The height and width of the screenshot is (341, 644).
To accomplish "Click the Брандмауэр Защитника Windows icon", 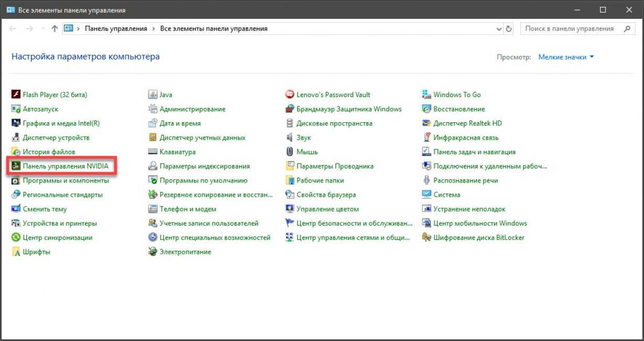I will click(290, 109).
